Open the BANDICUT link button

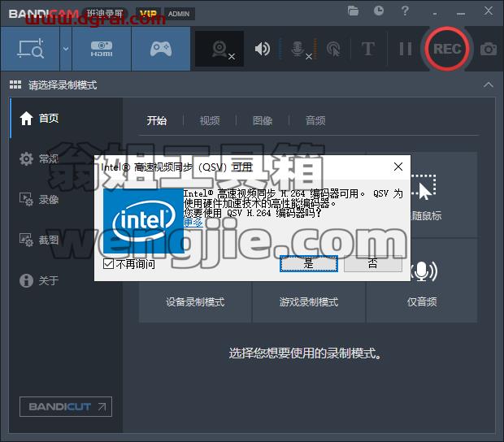pyautogui.click(x=66, y=407)
